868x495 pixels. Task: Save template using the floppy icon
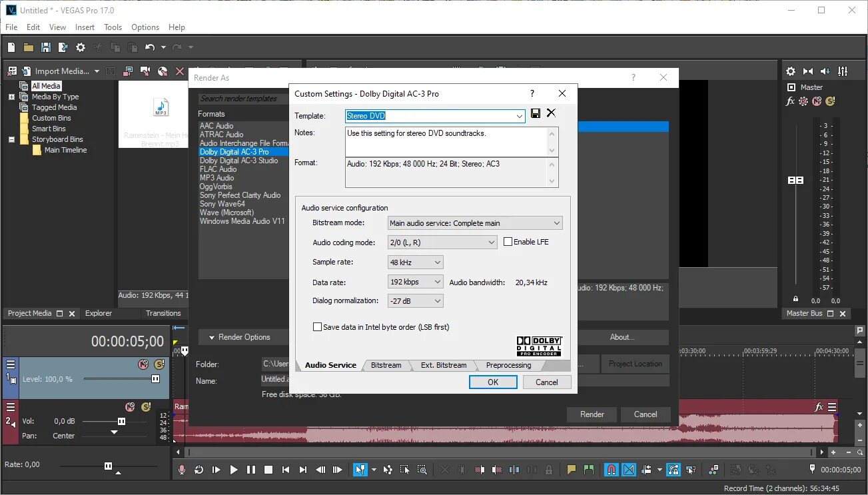[536, 114]
